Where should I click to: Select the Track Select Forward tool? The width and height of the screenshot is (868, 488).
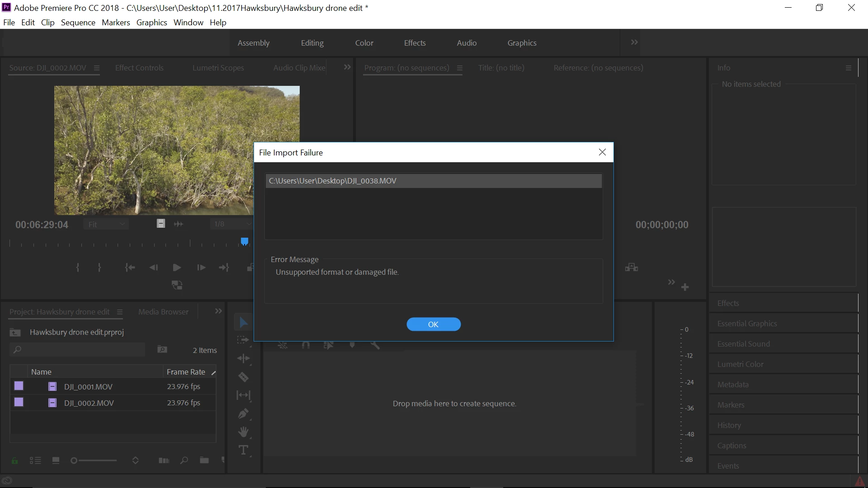(x=243, y=340)
